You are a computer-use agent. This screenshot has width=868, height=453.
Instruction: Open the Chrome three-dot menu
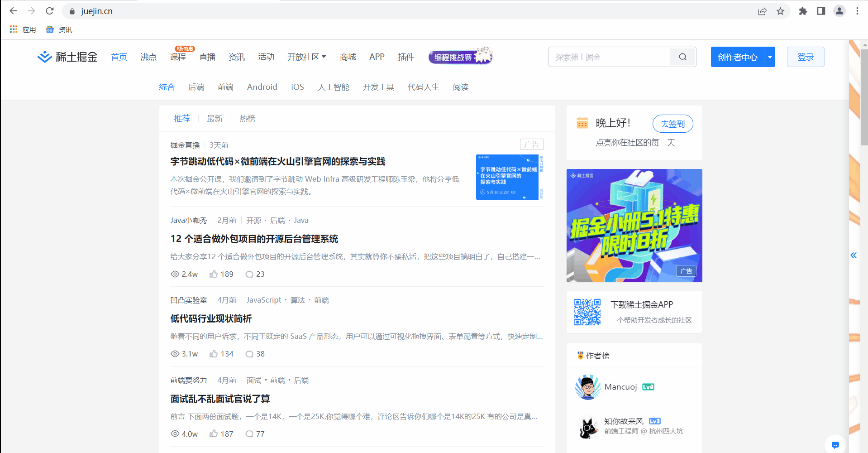click(x=857, y=11)
